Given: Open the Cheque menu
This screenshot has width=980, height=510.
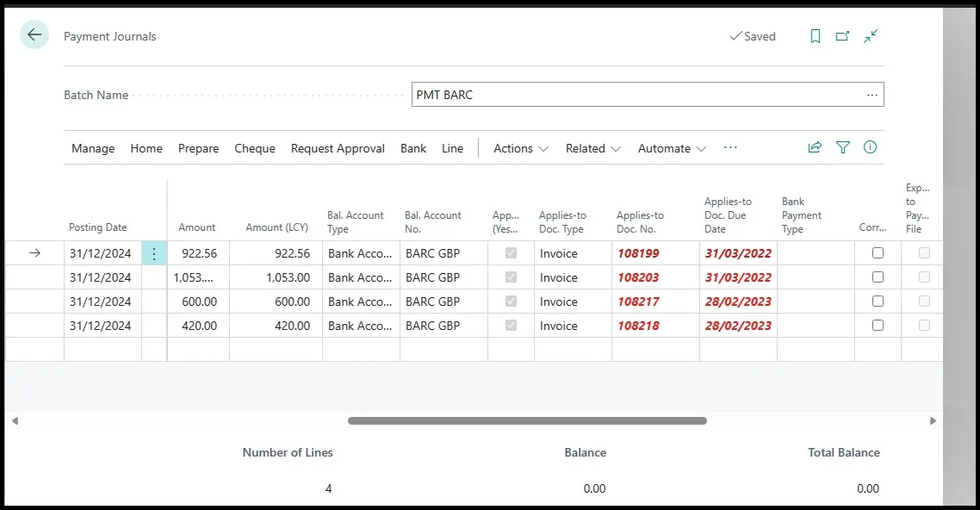Looking at the screenshot, I should coord(254,149).
